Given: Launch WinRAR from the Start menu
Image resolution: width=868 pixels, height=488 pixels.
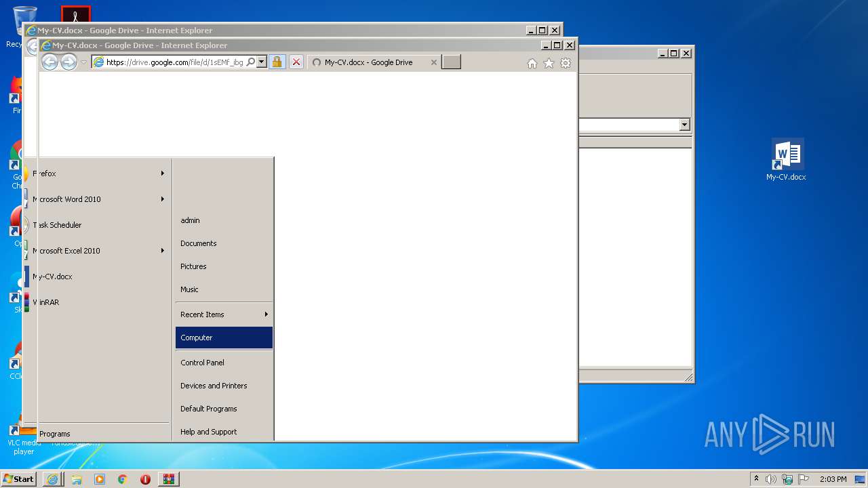Looking at the screenshot, I should 97,302.
